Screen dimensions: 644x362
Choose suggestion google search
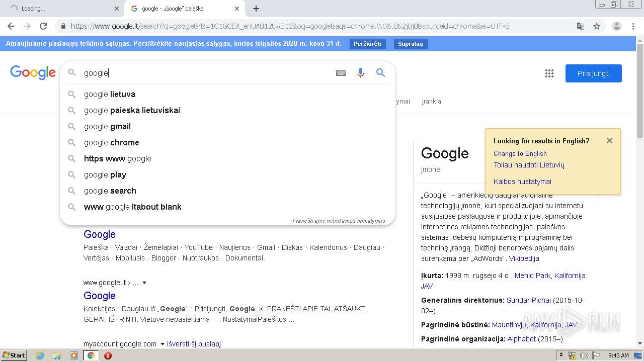[227, 191]
